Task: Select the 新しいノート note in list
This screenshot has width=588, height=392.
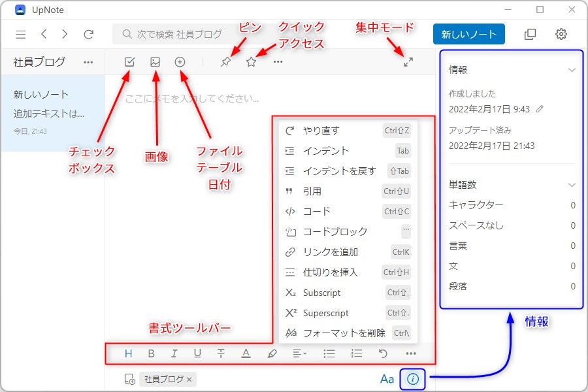Action: [53, 113]
